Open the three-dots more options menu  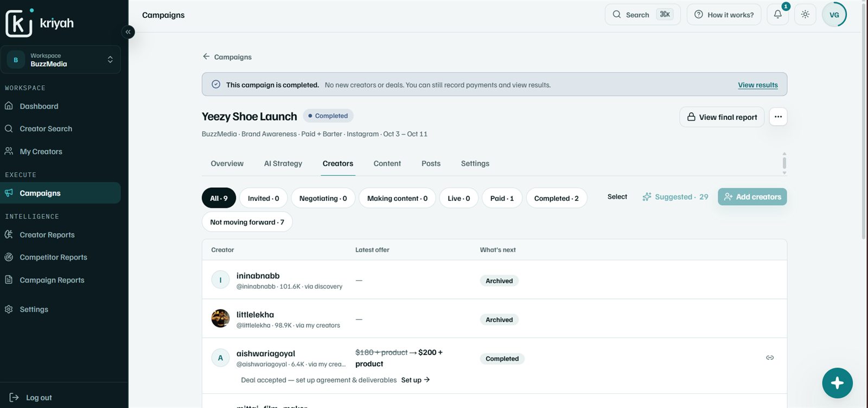(778, 117)
